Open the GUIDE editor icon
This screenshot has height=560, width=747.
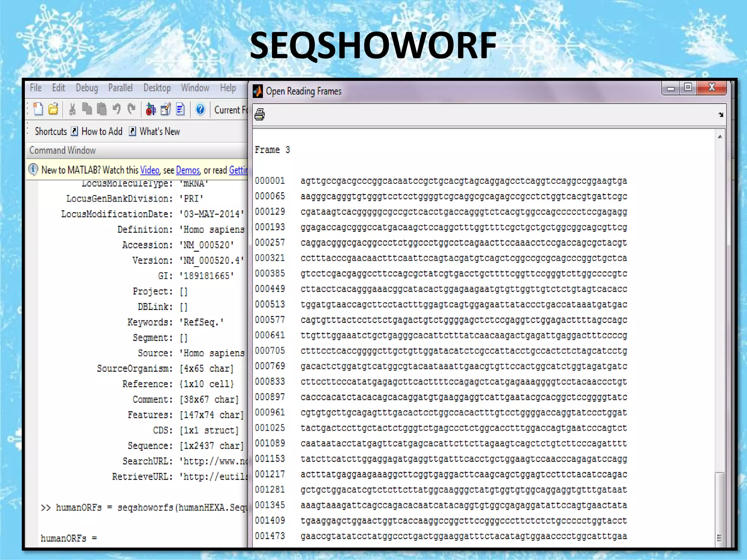pyautogui.click(x=166, y=109)
